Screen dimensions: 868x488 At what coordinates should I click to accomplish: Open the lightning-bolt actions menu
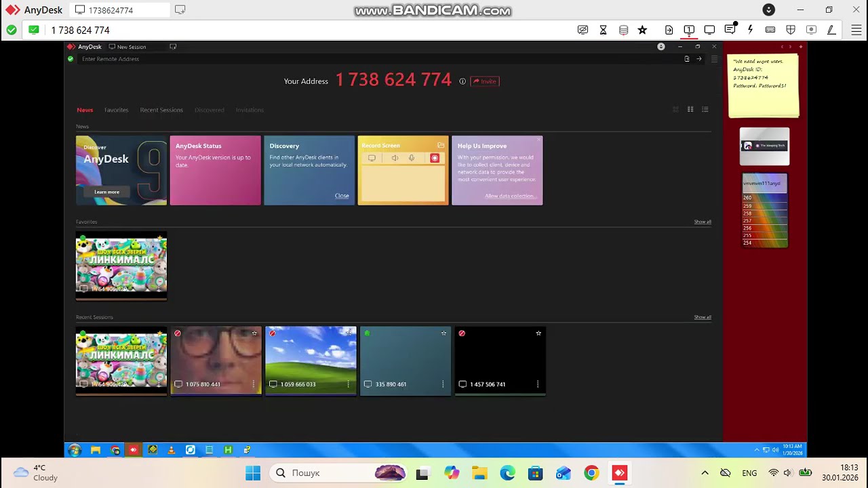coord(750,30)
